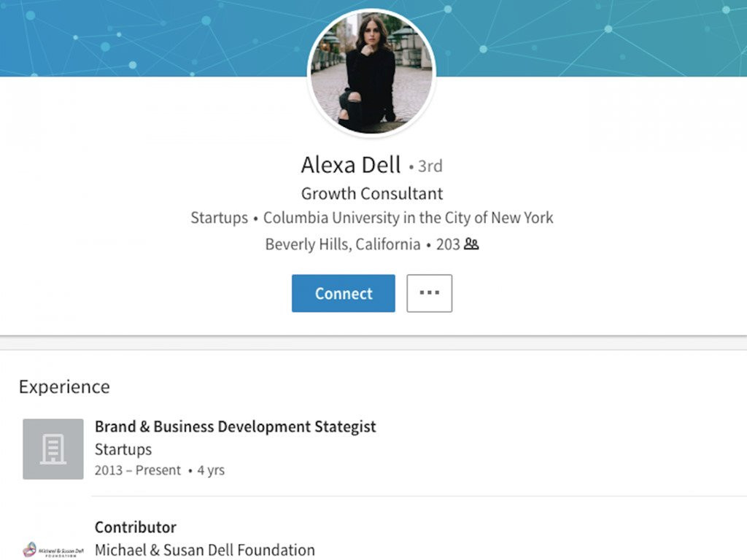Open the Contributor position entry
The height and width of the screenshot is (560, 747).
pos(136,527)
